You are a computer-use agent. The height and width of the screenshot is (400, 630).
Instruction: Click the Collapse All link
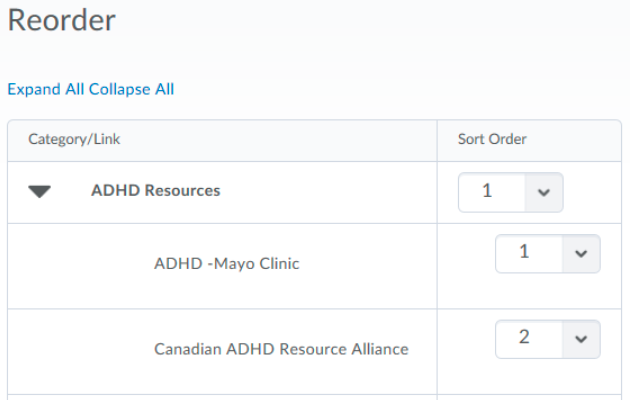click(132, 89)
